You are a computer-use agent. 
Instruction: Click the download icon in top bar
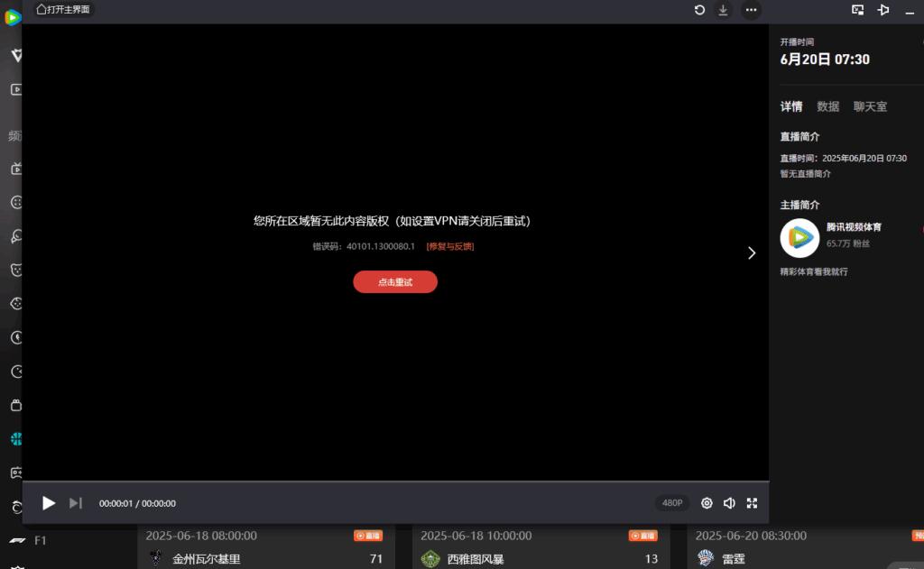[x=723, y=10]
